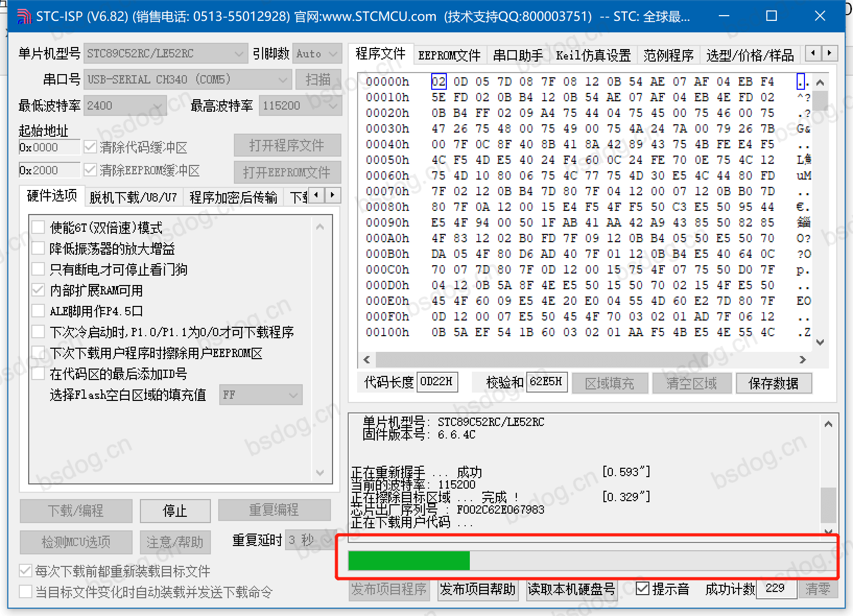Click the tab scroll left arrow beside 选型/价格/样品
This screenshot has height=616, width=853.
813,53
